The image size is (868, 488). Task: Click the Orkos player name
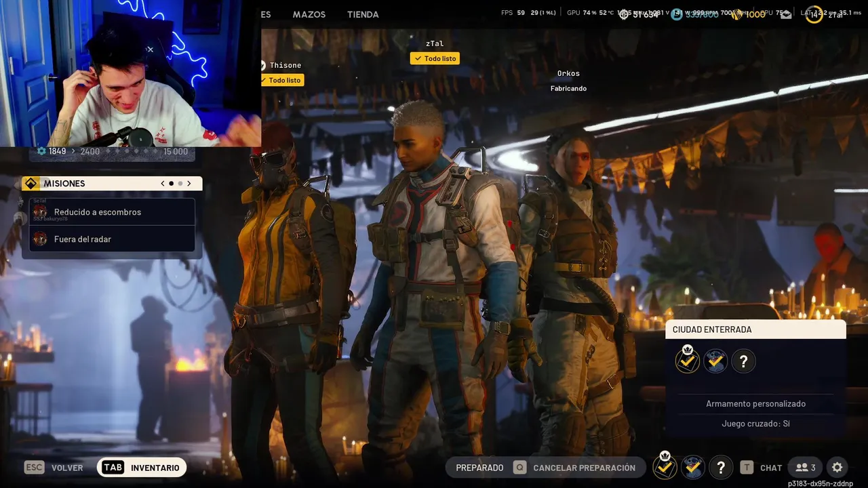point(568,73)
